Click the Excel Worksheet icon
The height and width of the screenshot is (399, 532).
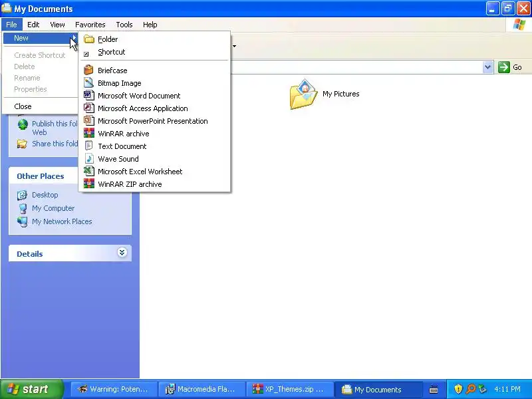(x=89, y=171)
